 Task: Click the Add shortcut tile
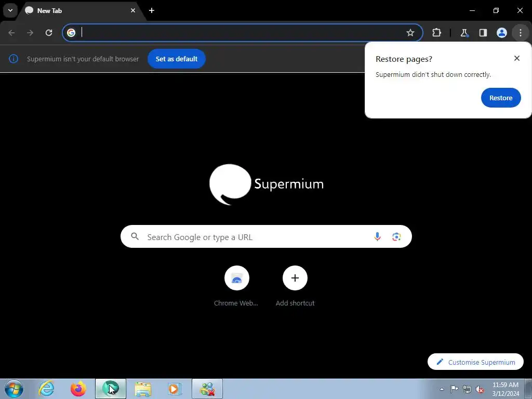(x=295, y=286)
